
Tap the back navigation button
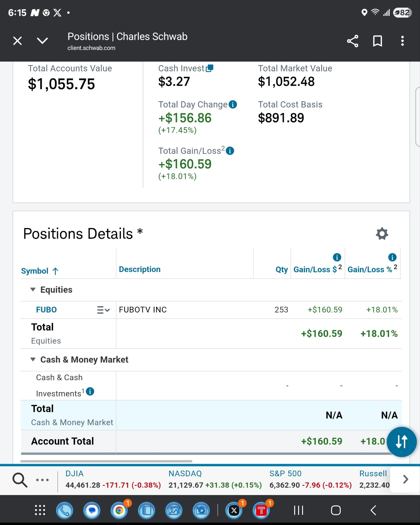373,510
